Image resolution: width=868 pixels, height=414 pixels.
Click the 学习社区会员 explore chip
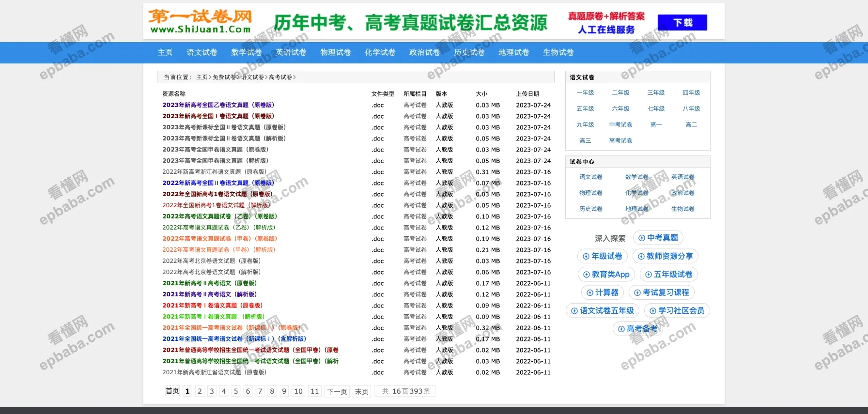(677, 310)
